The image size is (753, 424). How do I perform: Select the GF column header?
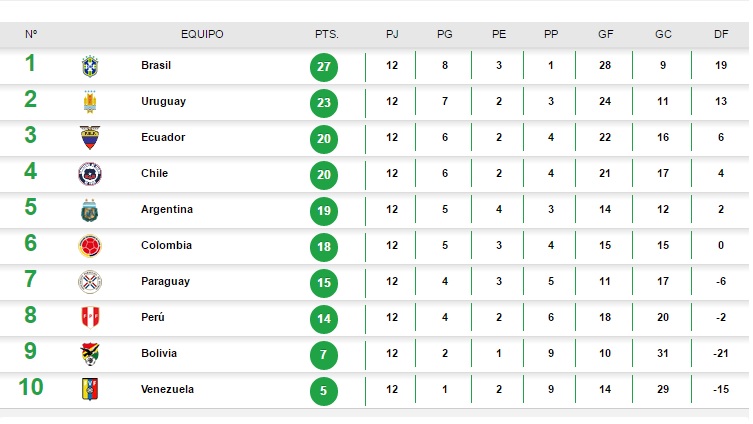(606, 34)
